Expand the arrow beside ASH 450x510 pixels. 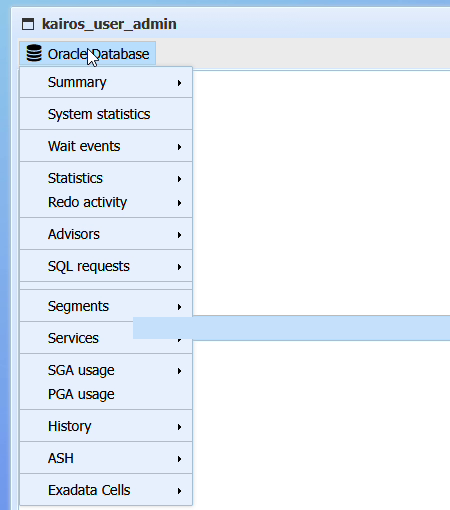[x=179, y=459]
